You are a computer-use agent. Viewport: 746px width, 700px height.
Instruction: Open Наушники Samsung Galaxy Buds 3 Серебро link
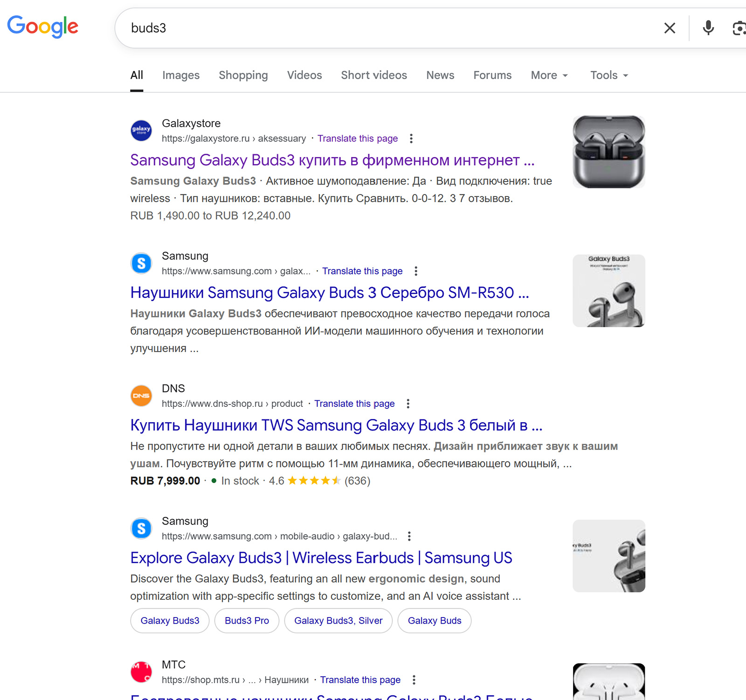tap(330, 293)
